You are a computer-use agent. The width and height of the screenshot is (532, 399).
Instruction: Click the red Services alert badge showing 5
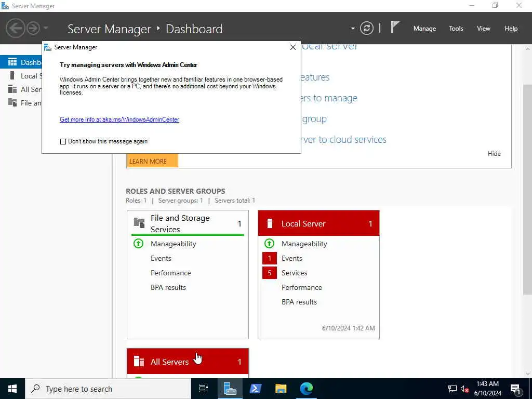pos(270,273)
